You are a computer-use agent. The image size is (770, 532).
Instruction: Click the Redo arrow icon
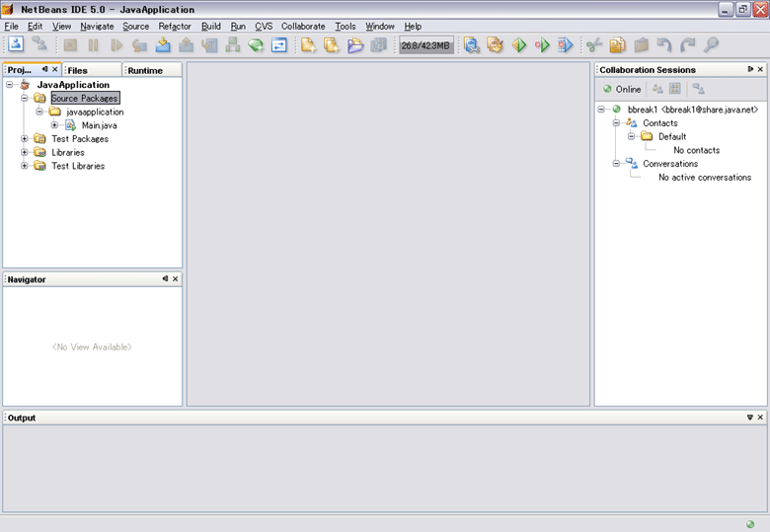point(687,45)
